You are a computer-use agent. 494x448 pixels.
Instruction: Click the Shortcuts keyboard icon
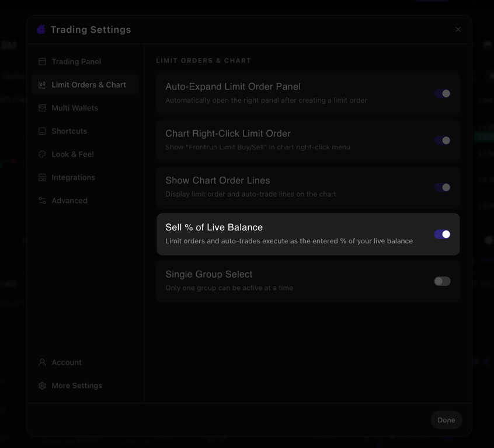[x=42, y=131]
